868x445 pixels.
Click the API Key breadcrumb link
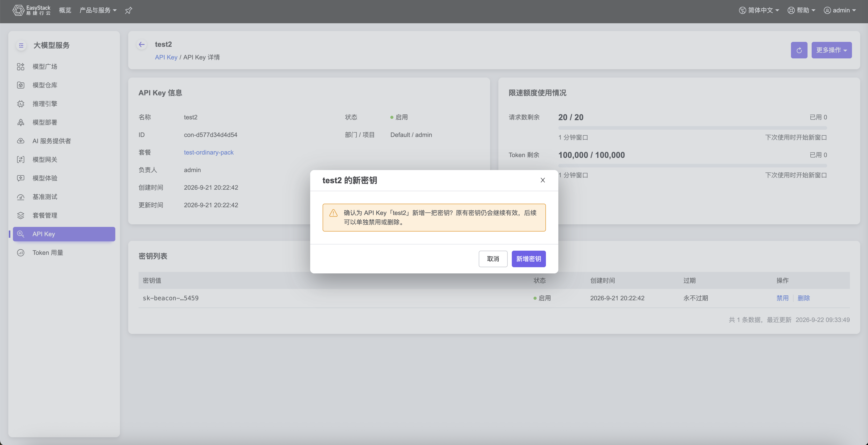coord(166,57)
